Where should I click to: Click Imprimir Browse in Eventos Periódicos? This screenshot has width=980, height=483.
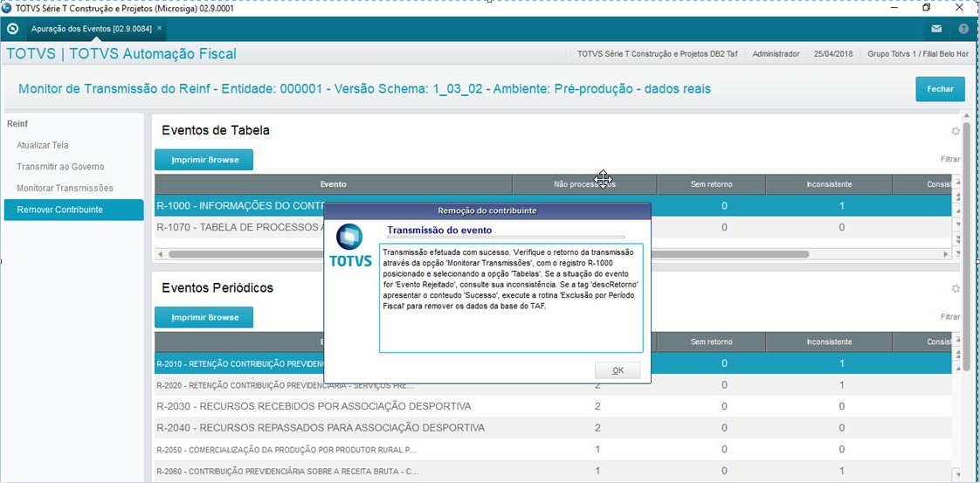tap(204, 317)
